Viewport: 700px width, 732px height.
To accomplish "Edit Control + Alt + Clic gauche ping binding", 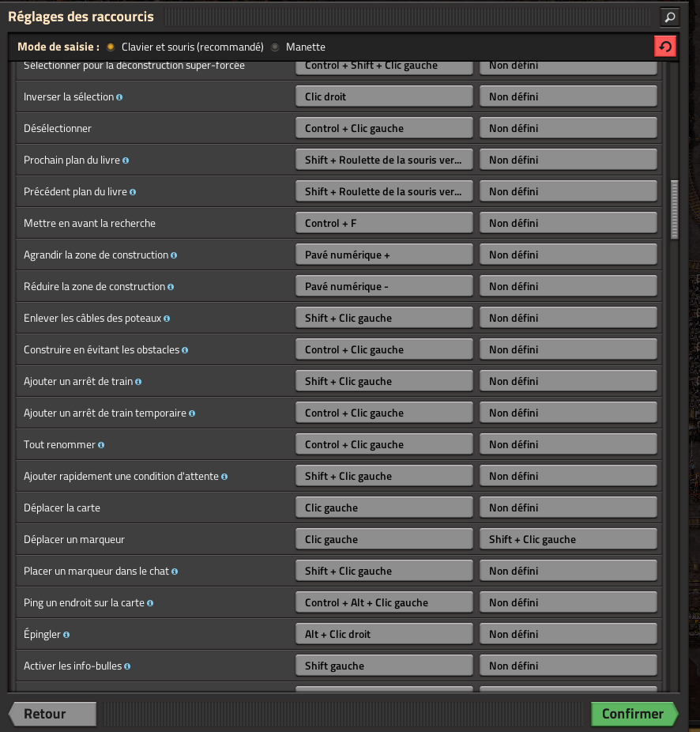I will [384, 602].
